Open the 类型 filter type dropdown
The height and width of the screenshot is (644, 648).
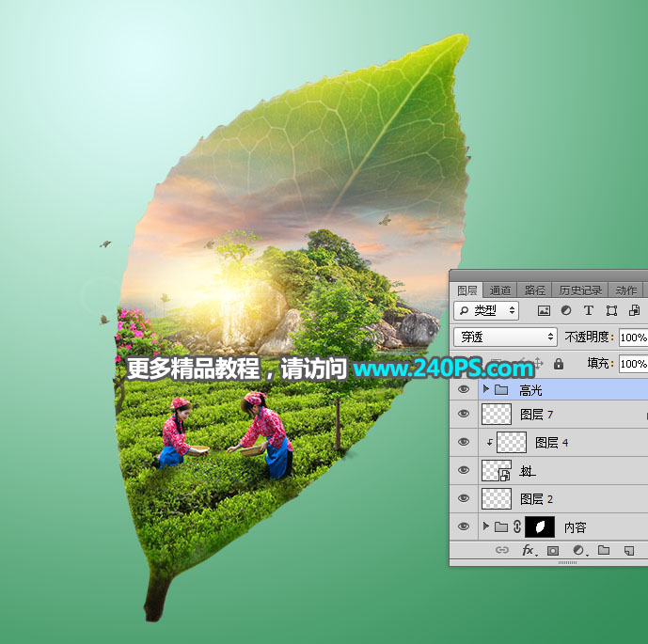click(486, 310)
